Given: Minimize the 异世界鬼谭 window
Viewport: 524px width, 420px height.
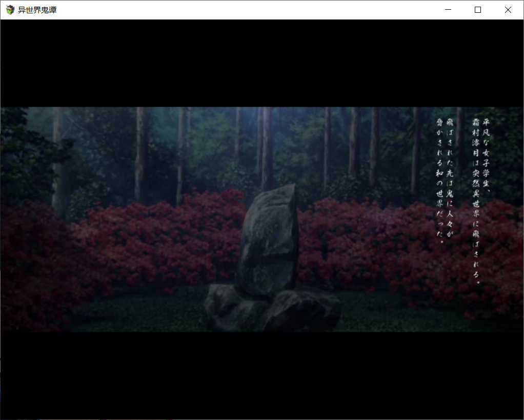Looking at the screenshot, I should click(x=448, y=10).
